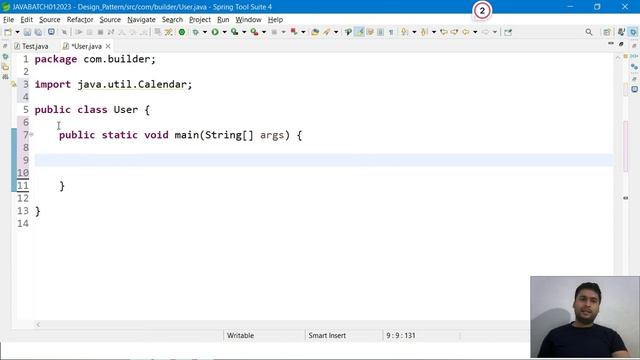
Task: Expand the Back history dropdown arrow
Action: 475,32
